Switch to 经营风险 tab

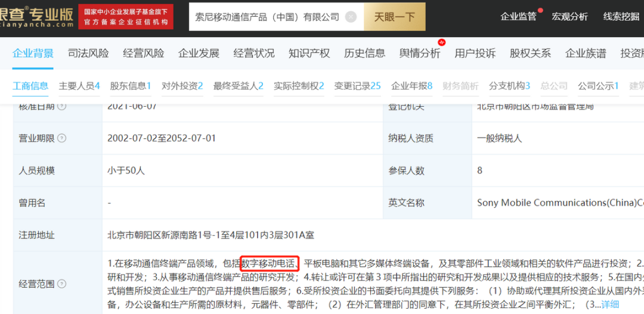tap(143, 54)
